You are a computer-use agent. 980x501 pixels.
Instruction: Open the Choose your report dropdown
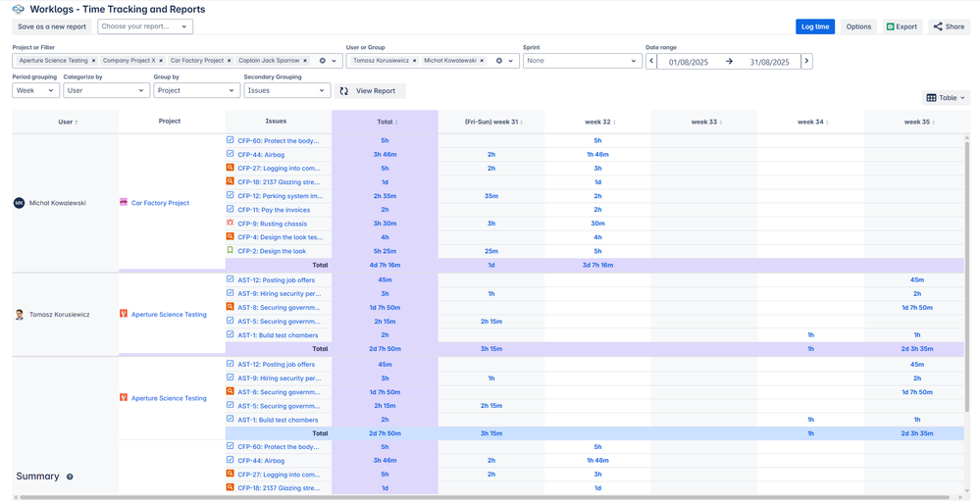click(145, 26)
